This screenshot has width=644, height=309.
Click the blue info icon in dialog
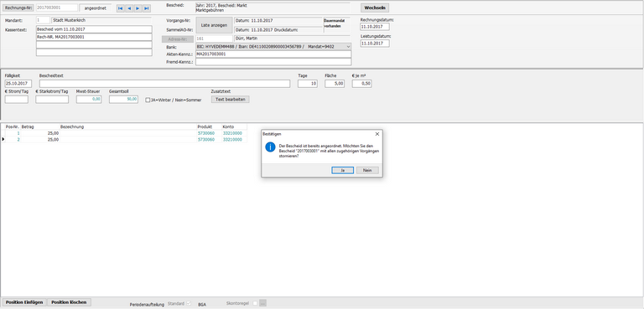tap(270, 147)
